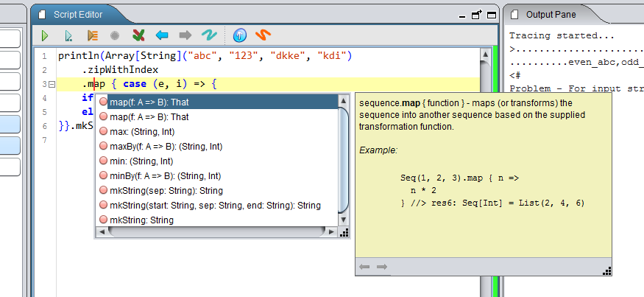Maximize the Script Editor pane
Screen dimensions: 644x297
pyautogui.click(x=491, y=15)
